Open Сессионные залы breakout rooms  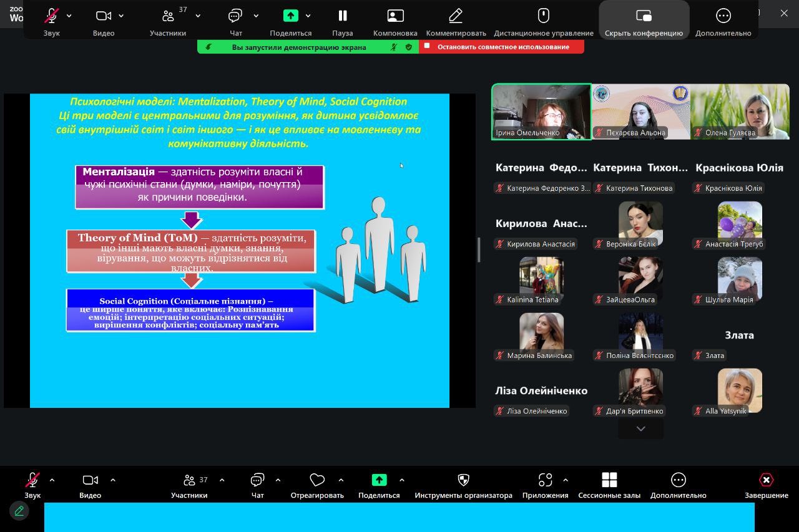click(x=609, y=480)
